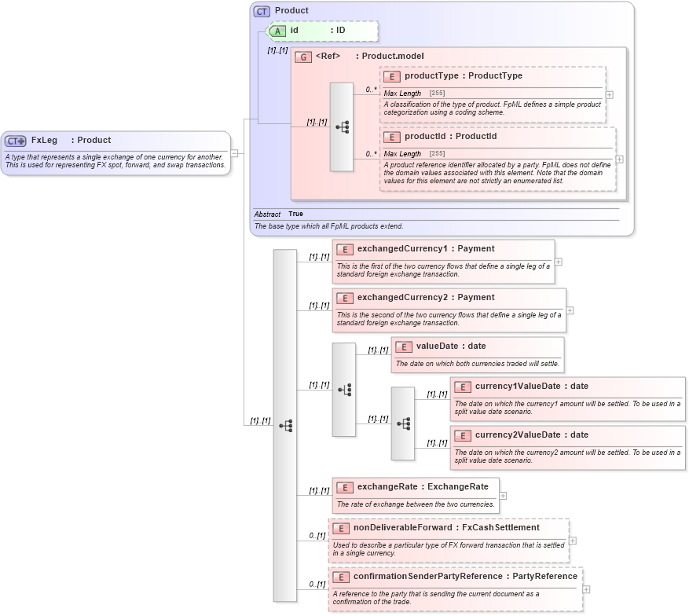Click the E icon of confirmationSenderPartyReference
This screenshot has height=616, width=689.
pyautogui.click(x=340, y=577)
